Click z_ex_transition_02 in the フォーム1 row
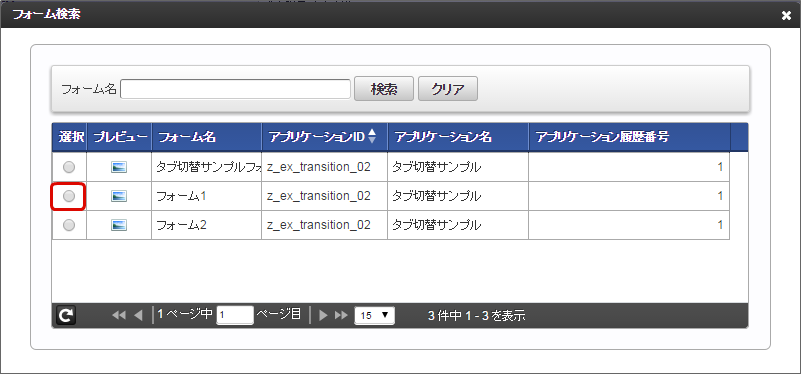This screenshot has height=374, width=801. coord(319,196)
